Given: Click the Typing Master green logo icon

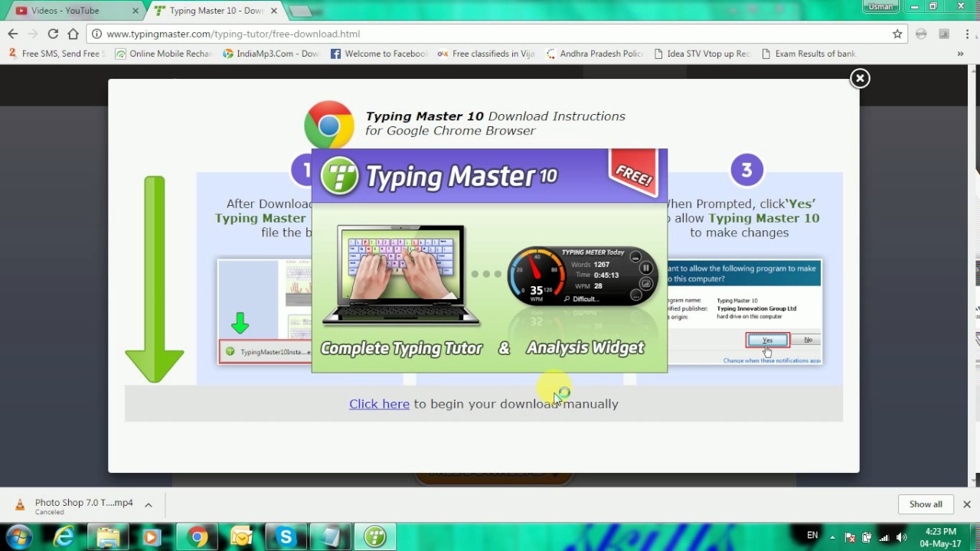Looking at the screenshot, I should (339, 176).
